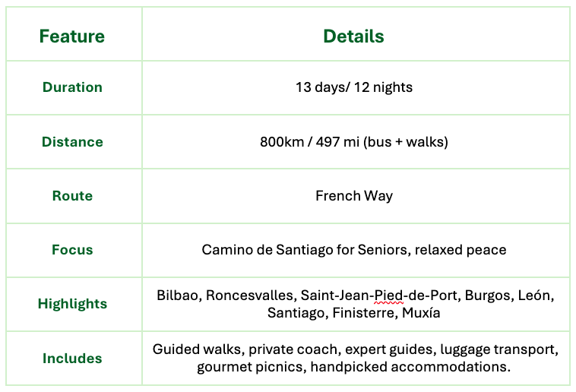The height and width of the screenshot is (392, 576).
Task: Click the 800km / 497 mi text
Action: coord(308,142)
